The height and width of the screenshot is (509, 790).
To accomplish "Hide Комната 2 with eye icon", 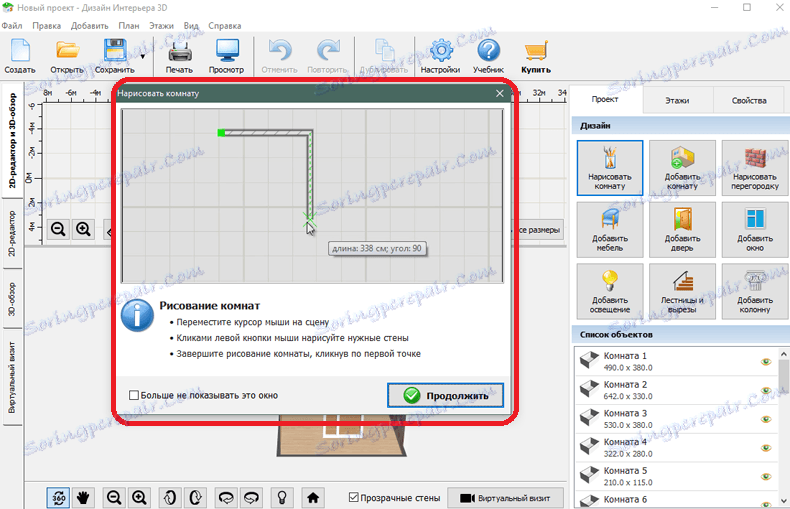I will pyautogui.click(x=766, y=391).
